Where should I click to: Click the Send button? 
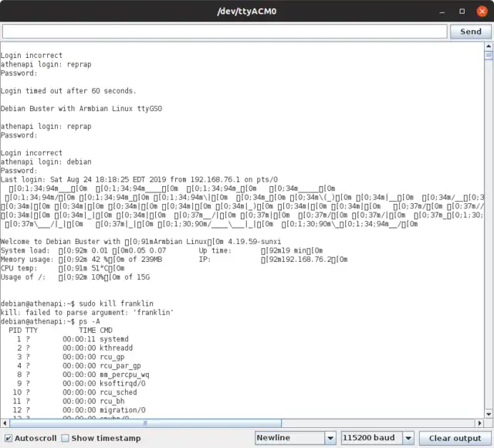[x=470, y=32]
